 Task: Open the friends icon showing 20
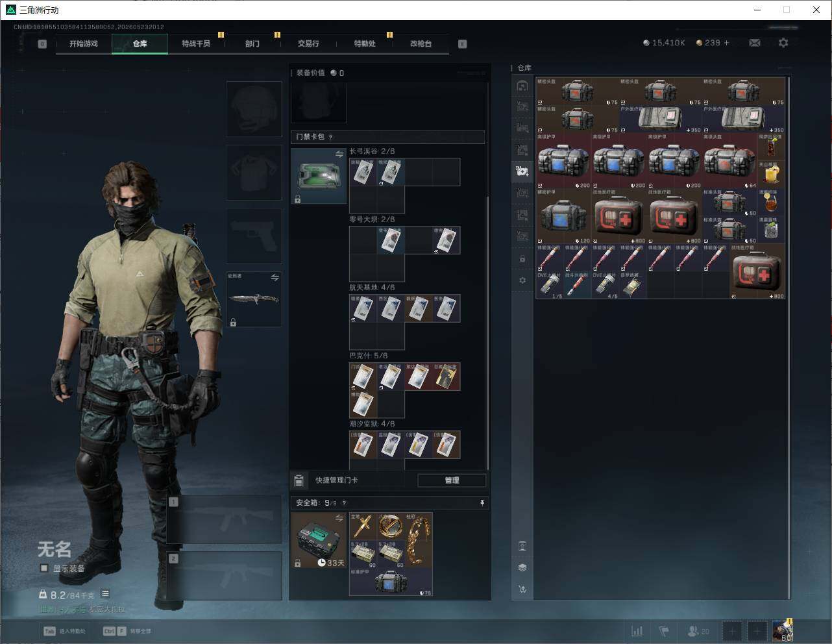(x=698, y=631)
